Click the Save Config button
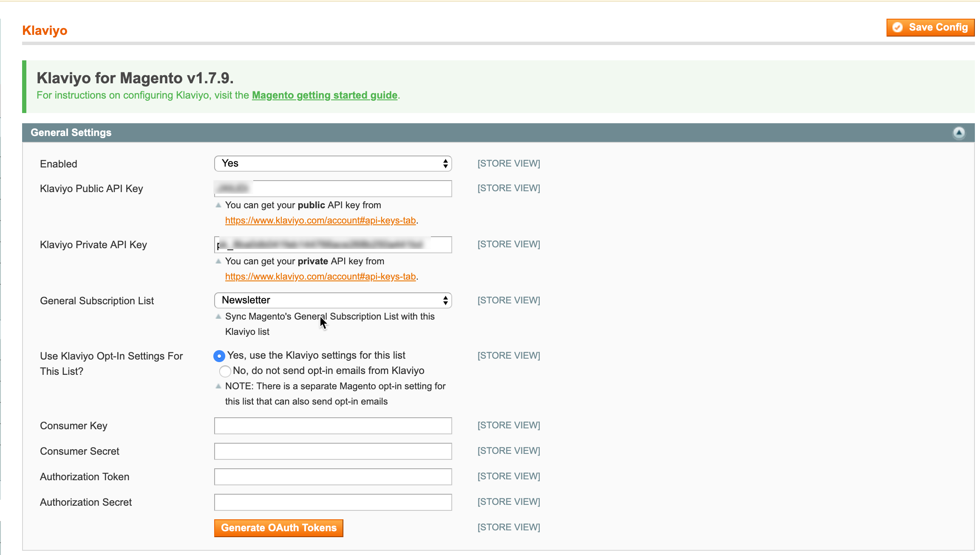Screen dimensions: 980x555 point(930,28)
